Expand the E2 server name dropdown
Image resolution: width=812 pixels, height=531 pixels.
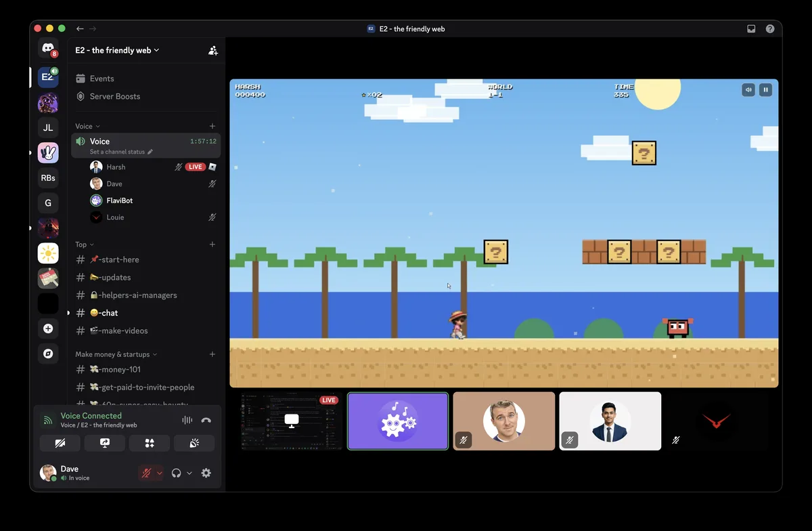[117, 50]
